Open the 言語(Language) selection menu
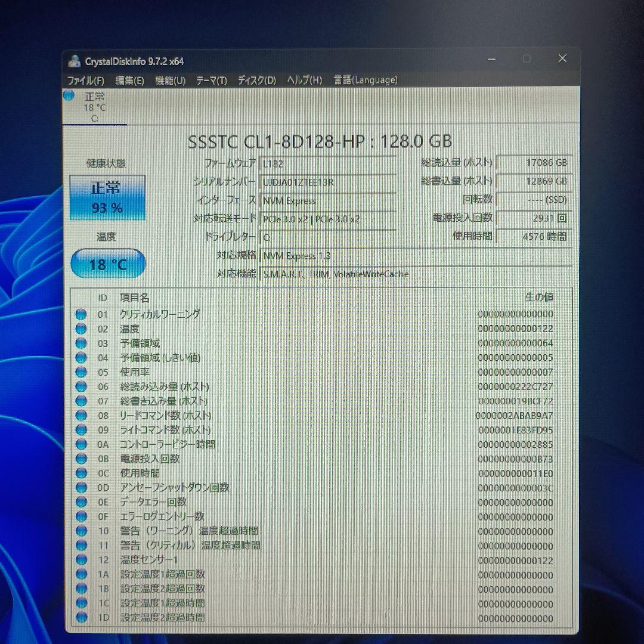Viewport: 644px width, 644px height. tap(367, 80)
